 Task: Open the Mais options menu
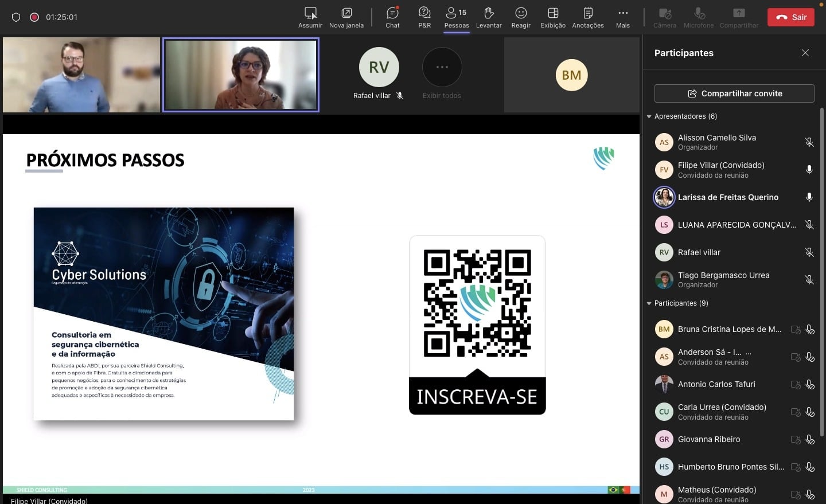623,17
